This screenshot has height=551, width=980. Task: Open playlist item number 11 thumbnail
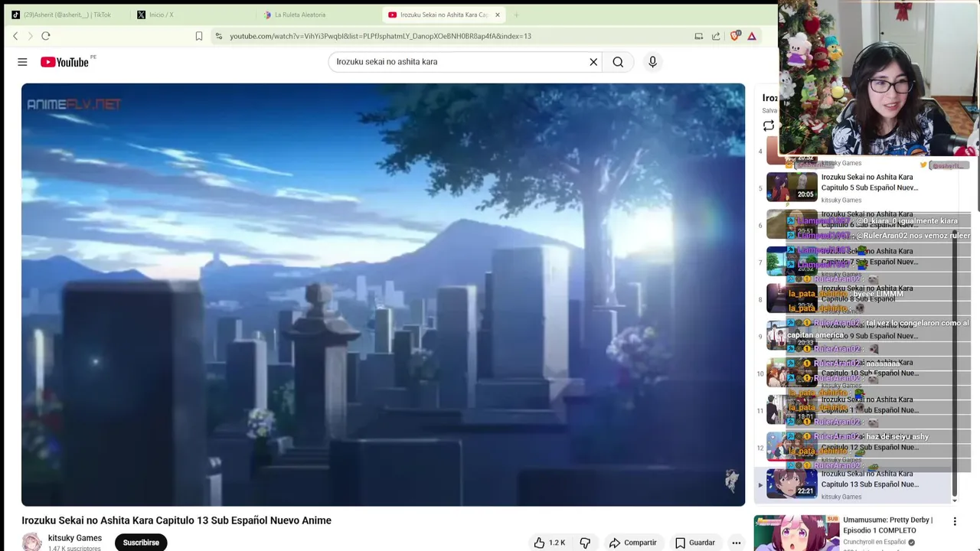(792, 410)
